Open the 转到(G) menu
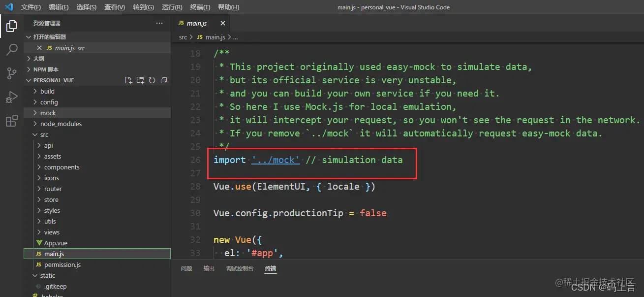Viewport: 644px width, 297px height. [144, 7]
